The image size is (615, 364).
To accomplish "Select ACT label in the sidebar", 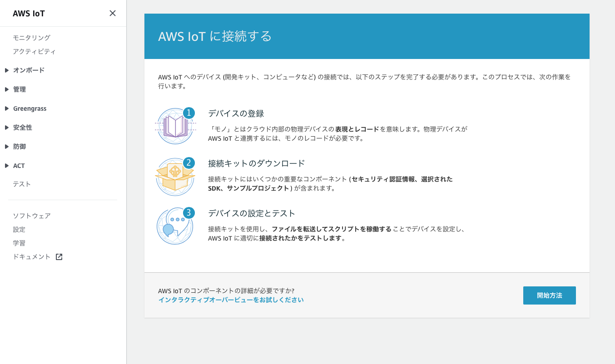I will click(19, 166).
